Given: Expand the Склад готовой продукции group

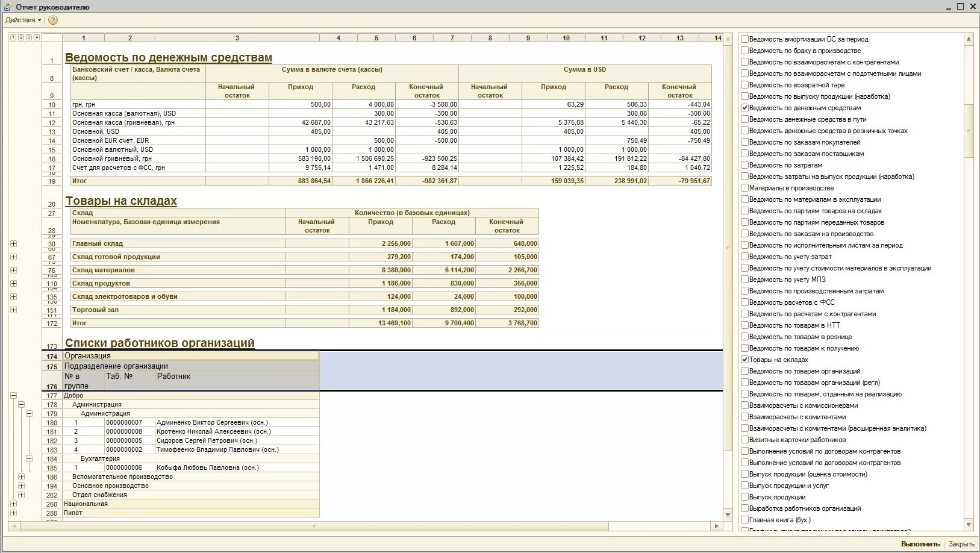Looking at the screenshot, I should pos(13,257).
